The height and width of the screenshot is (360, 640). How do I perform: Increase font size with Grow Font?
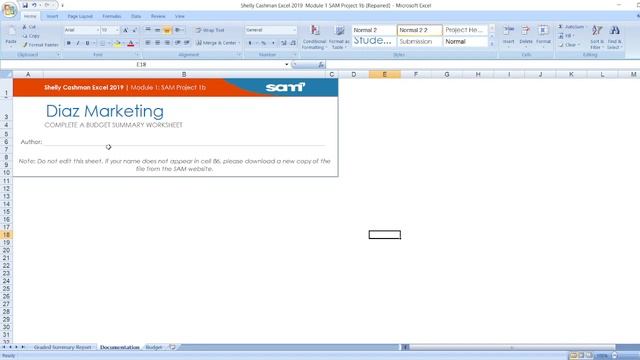tap(125, 30)
